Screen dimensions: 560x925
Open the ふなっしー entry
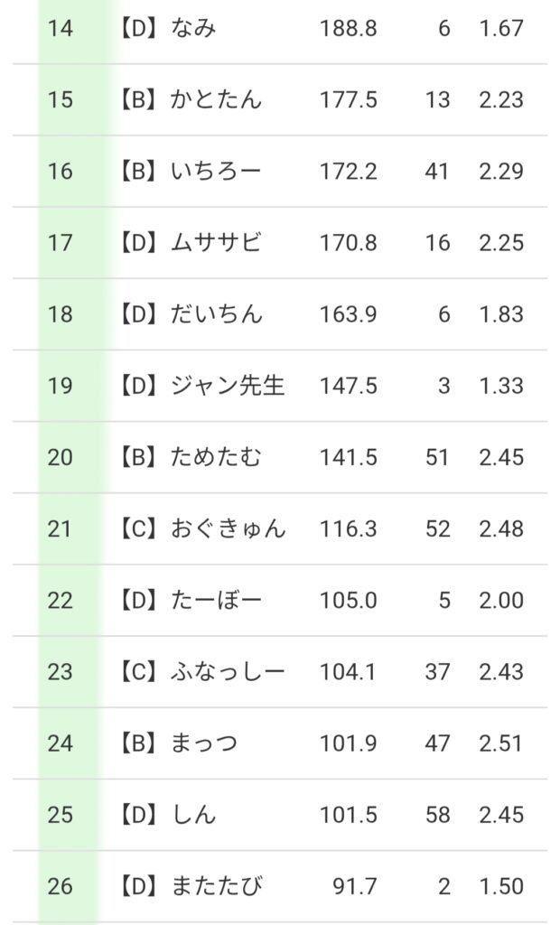click(x=228, y=672)
